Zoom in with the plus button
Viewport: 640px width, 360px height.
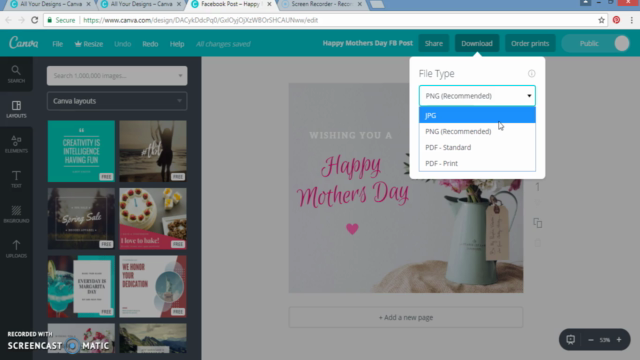pyautogui.click(x=619, y=340)
